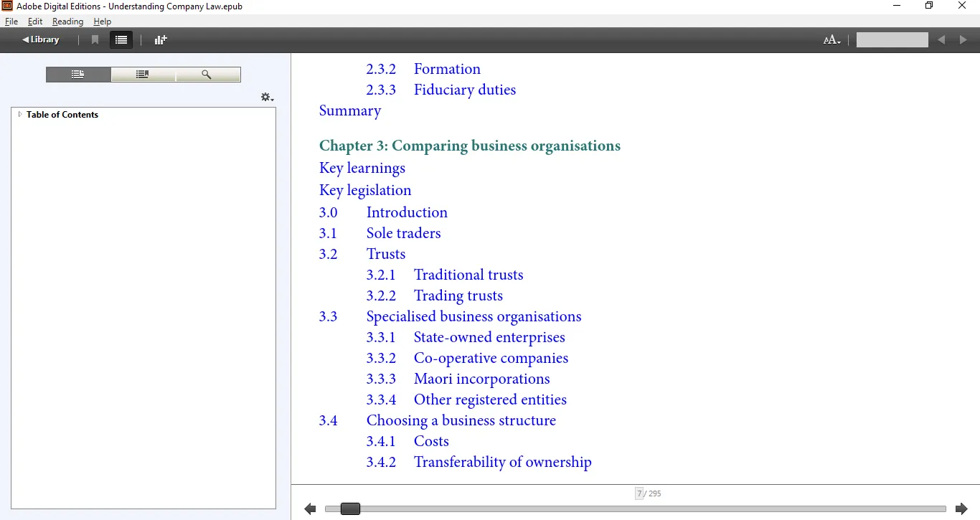The height and width of the screenshot is (520, 980).
Task: Go to next page with right arrow
Action: 962,509
